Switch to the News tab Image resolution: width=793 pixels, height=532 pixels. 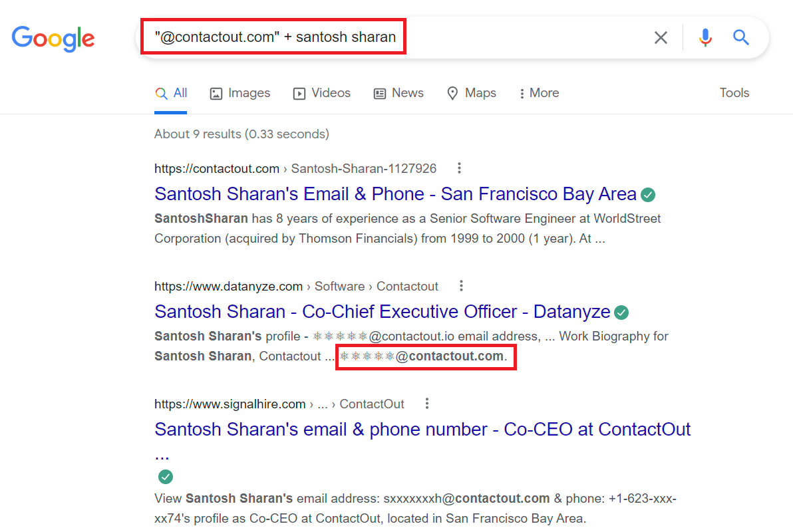point(398,93)
